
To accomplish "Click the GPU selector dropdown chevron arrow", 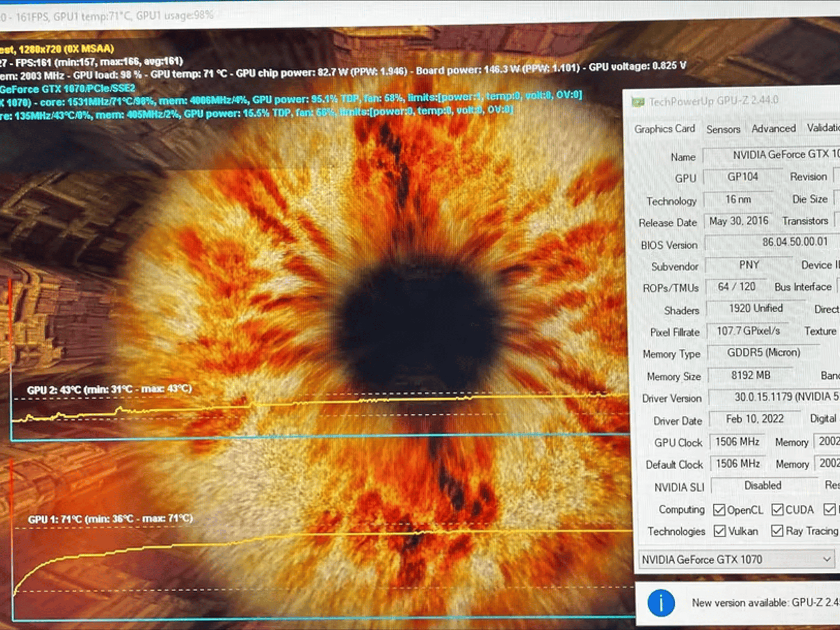I will coord(826,559).
